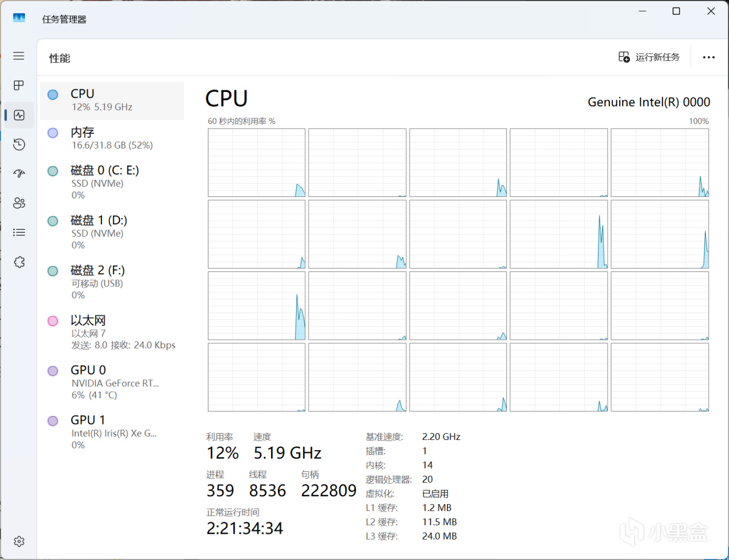This screenshot has height=560, width=729.
Task: Open the Users page icon
Action: coord(19,203)
